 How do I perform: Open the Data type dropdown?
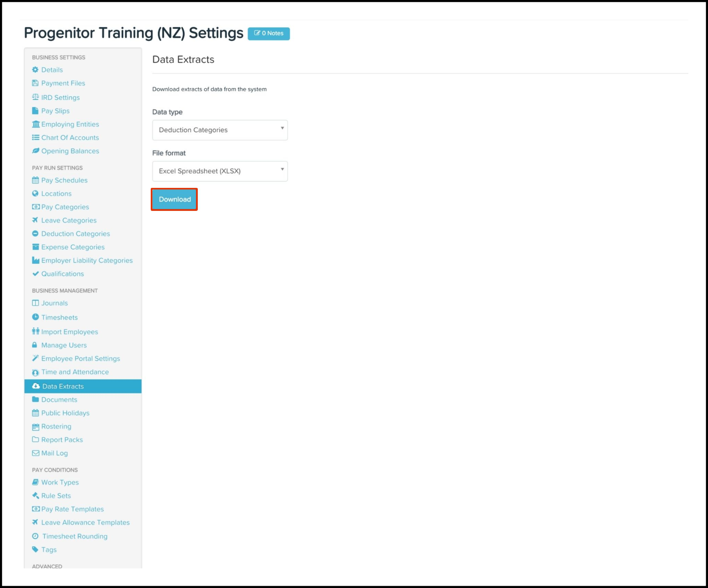point(220,130)
